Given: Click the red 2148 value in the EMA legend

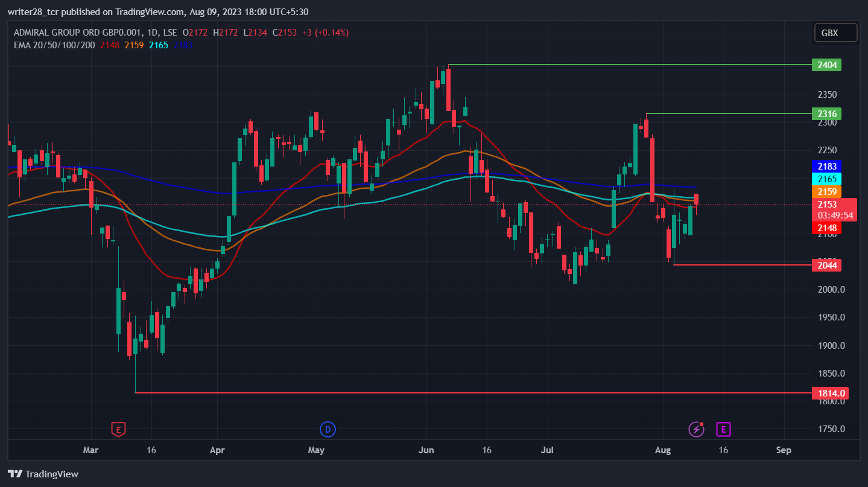Looking at the screenshot, I should [x=110, y=45].
